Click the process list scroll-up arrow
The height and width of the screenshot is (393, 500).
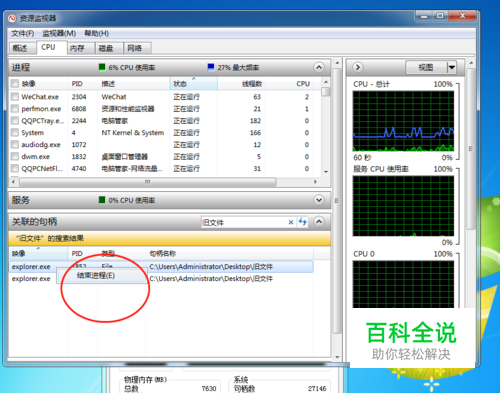pyautogui.click(x=326, y=82)
